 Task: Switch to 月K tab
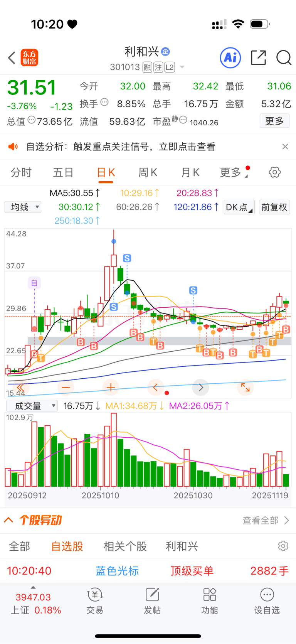[x=190, y=172]
